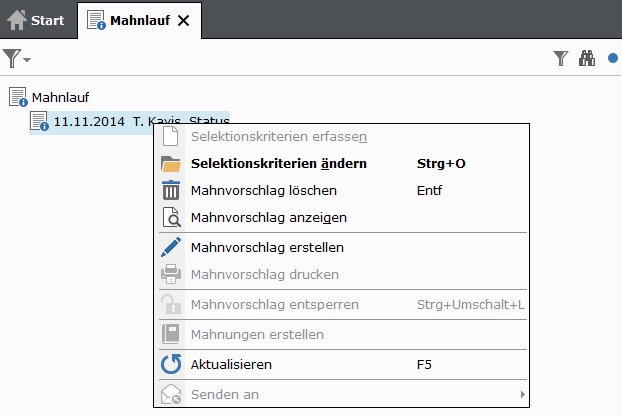Click the trash icon for Mahnvorschlag löschen

(x=171, y=190)
